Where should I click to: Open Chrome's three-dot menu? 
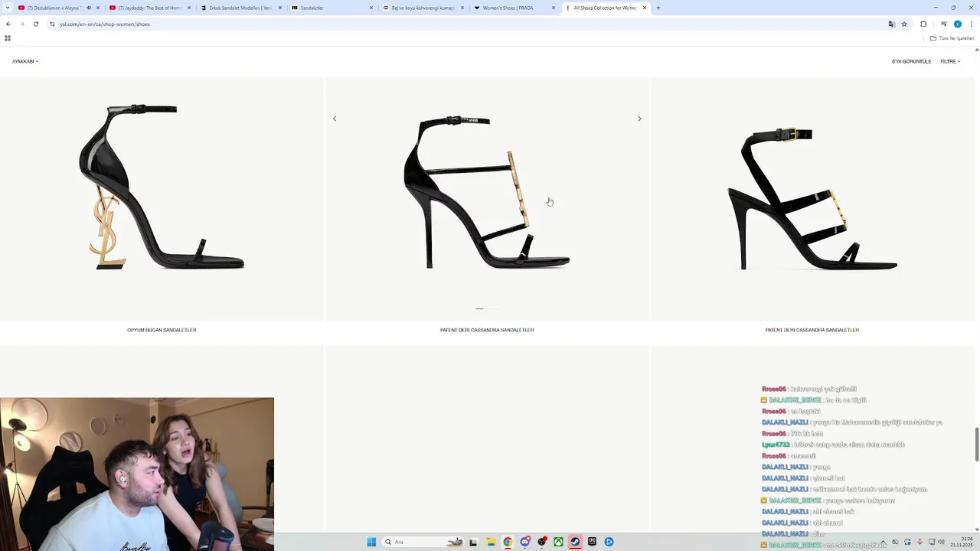point(971,24)
